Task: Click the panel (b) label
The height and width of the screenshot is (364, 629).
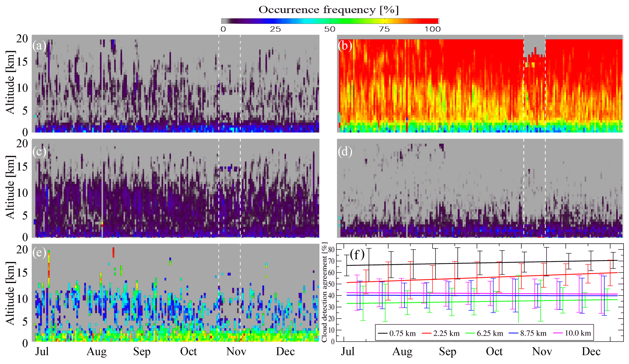Action: click(x=345, y=46)
